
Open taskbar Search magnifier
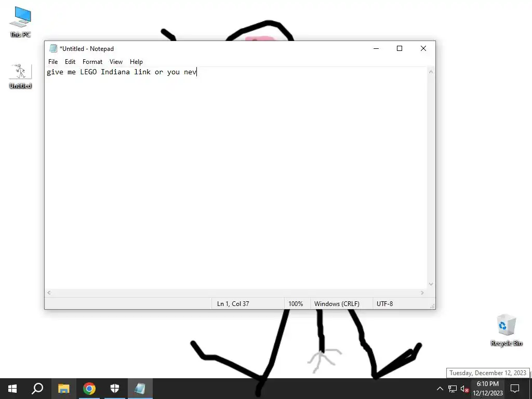[37, 389]
